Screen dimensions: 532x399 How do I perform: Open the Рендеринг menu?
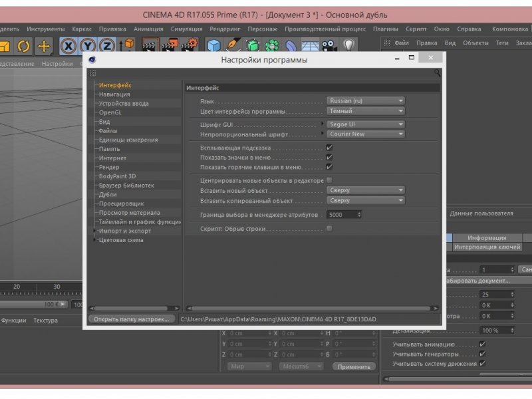[225, 29]
